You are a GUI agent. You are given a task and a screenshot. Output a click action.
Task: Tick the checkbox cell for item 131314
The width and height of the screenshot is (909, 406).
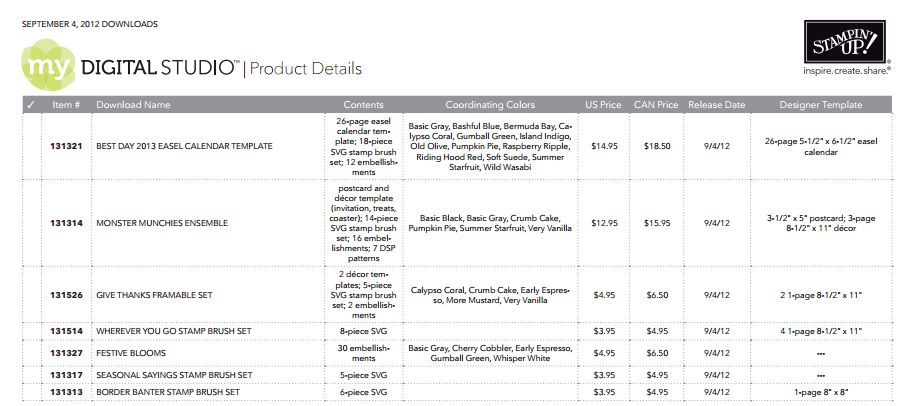coord(31,222)
